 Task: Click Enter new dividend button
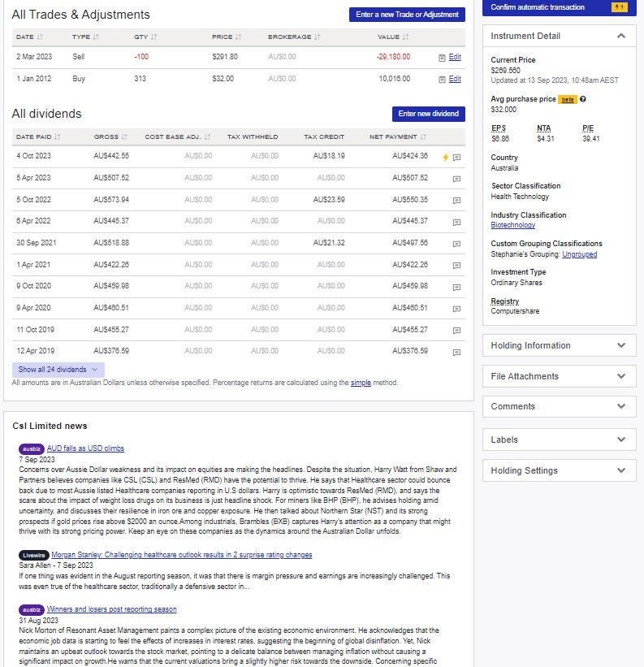(x=429, y=114)
